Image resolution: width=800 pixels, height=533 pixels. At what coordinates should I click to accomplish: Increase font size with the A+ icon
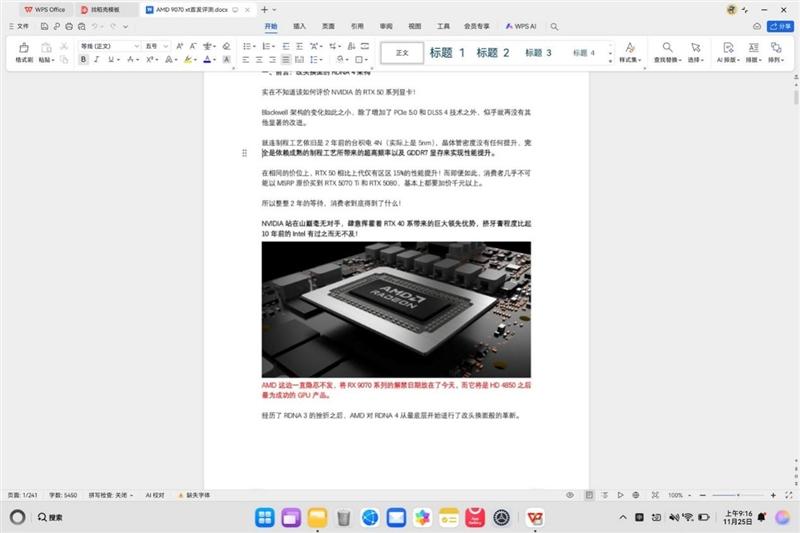[180, 46]
